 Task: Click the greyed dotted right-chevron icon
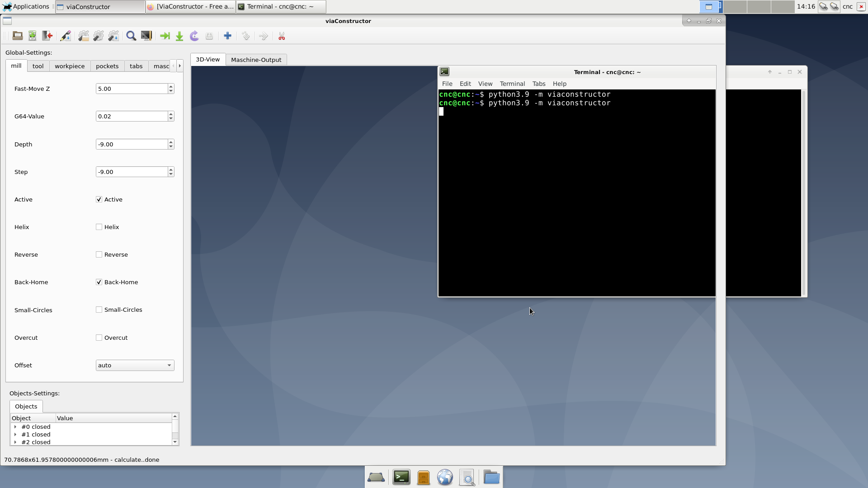[264, 36]
